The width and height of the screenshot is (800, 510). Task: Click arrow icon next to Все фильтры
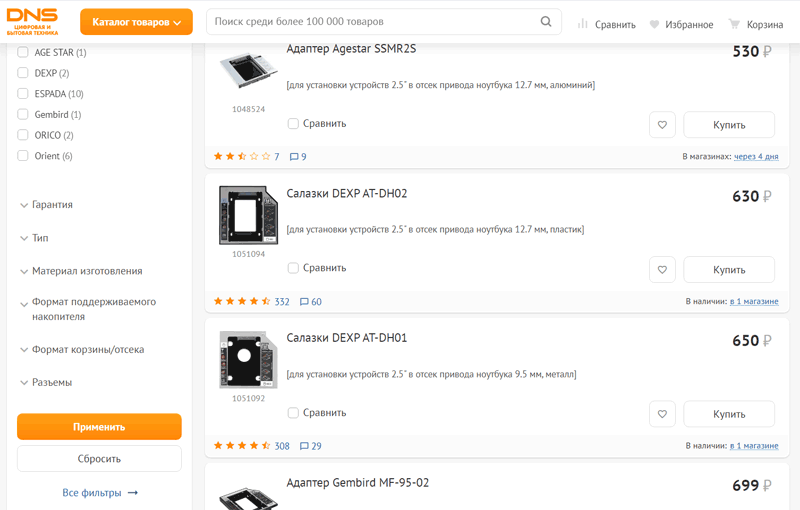(x=133, y=493)
